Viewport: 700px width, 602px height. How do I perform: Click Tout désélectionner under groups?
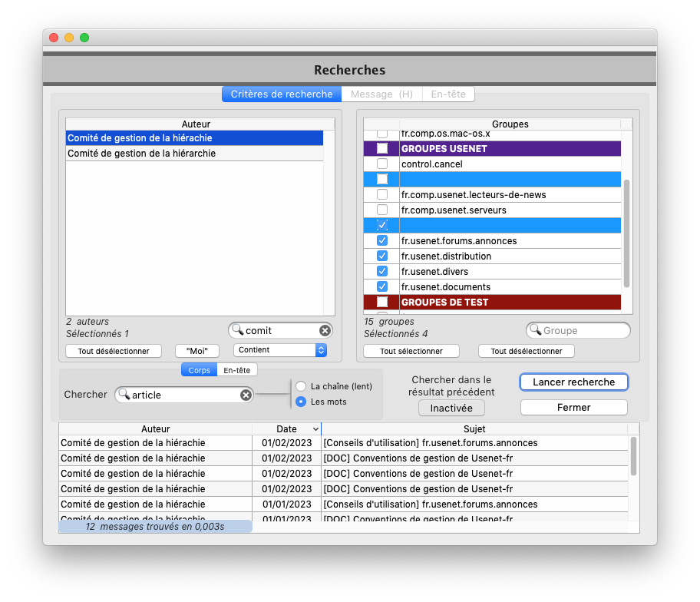tap(527, 351)
